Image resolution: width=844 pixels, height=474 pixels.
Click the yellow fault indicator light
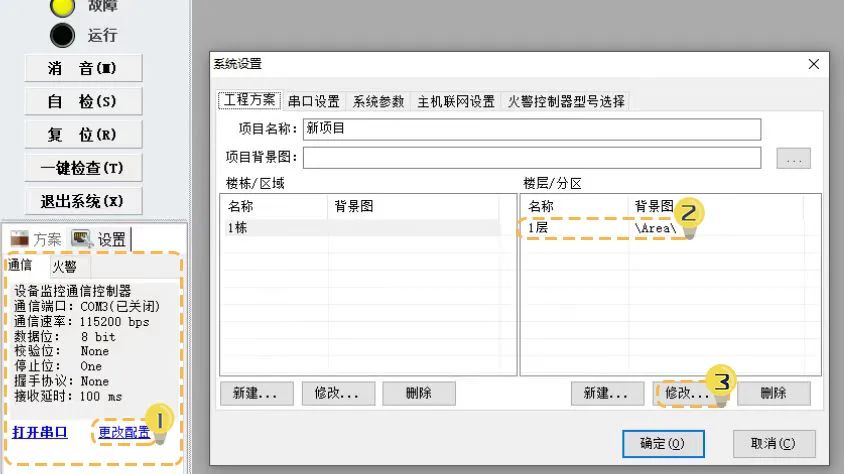tap(63, 6)
